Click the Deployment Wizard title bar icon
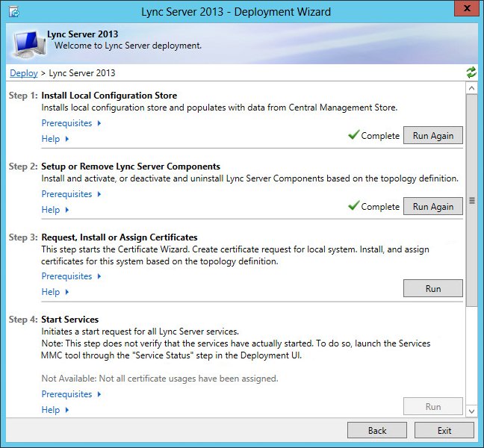This screenshot has width=484, height=448. click(14, 12)
